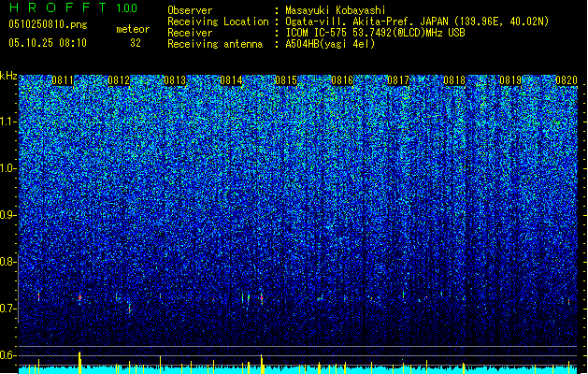Click the 0816 time marker

coord(342,80)
